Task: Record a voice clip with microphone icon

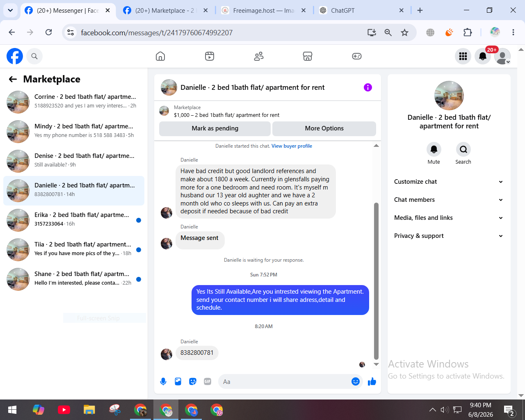Action: click(163, 381)
